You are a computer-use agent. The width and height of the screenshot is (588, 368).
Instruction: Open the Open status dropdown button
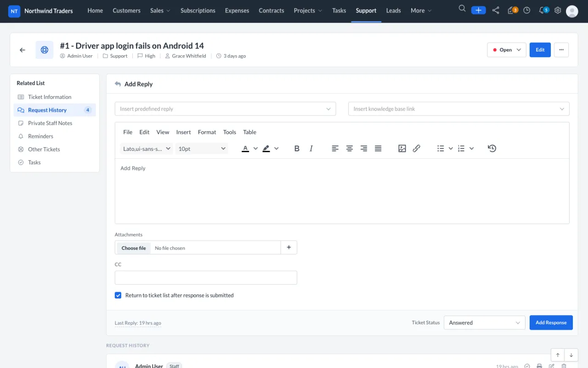tap(507, 50)
